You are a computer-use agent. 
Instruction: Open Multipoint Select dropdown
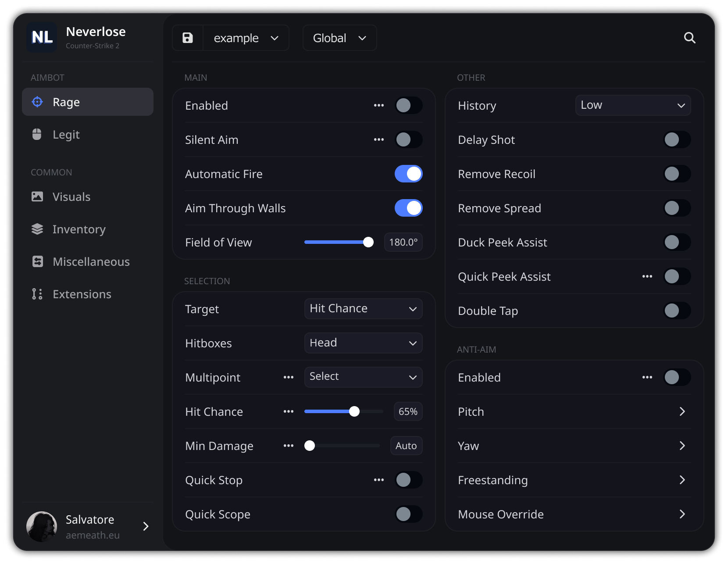364,377
